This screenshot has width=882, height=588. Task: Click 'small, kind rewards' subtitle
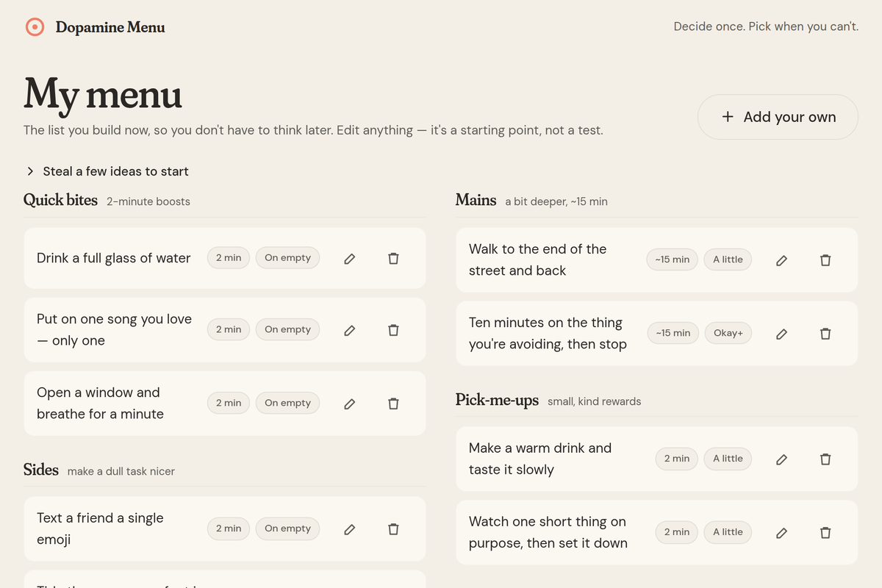pos(595,401)
